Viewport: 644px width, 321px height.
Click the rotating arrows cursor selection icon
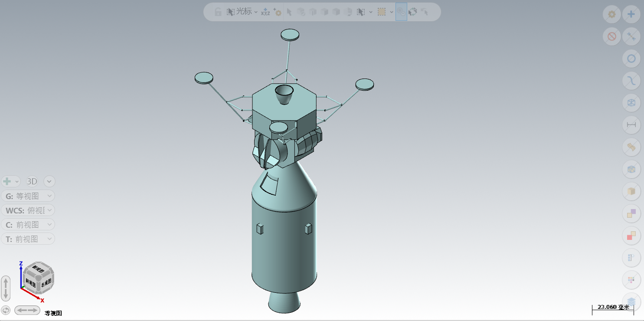(x=413, y=12)
